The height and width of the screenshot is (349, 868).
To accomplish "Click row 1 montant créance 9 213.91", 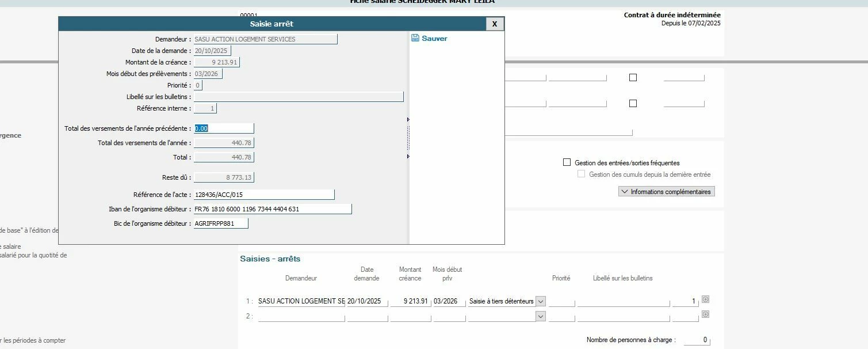I will [411, 301].
